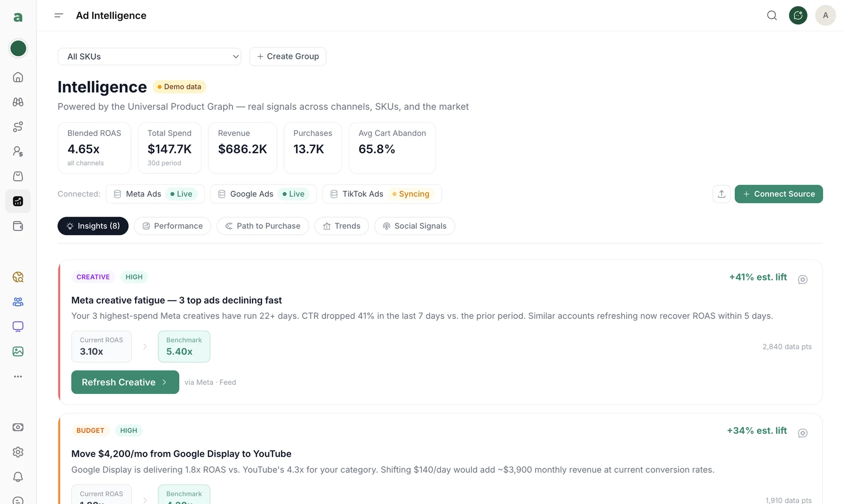Click the Refresh Creative button
Image resolution: width=844 pixels, height=504 pixels.
tap(125, 382)
